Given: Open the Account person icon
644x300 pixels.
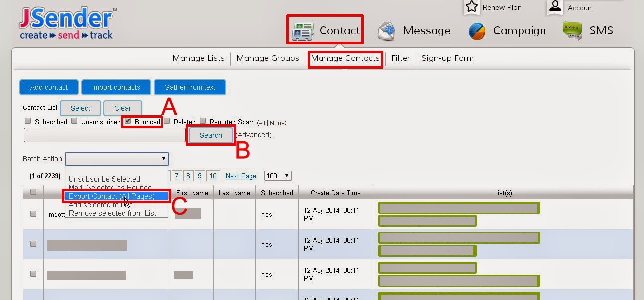Looking at the screenshot, I should (555, 6).
